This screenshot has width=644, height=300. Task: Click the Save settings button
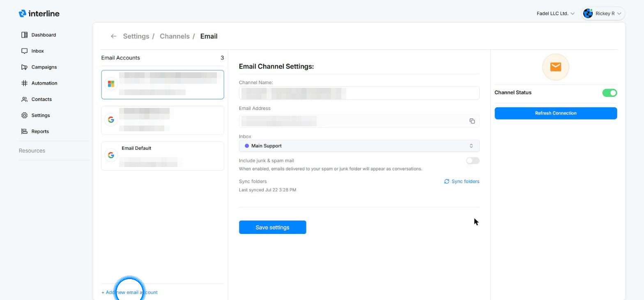pyautogui.click(x=273, y=227)
